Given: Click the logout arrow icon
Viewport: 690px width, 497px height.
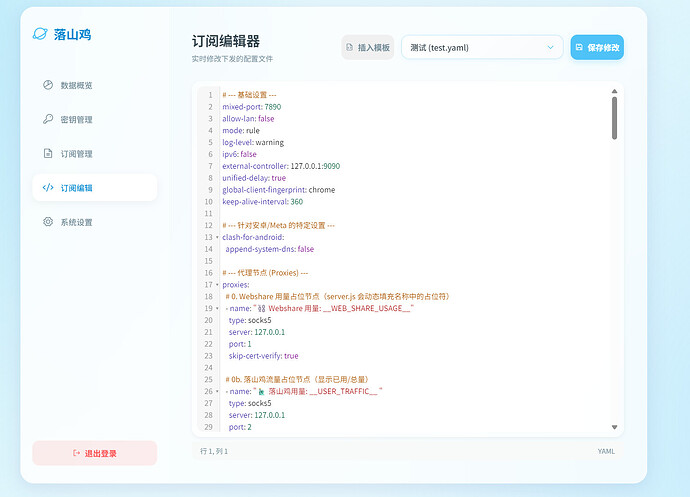Looking at the screenshot, I should 77,453.
